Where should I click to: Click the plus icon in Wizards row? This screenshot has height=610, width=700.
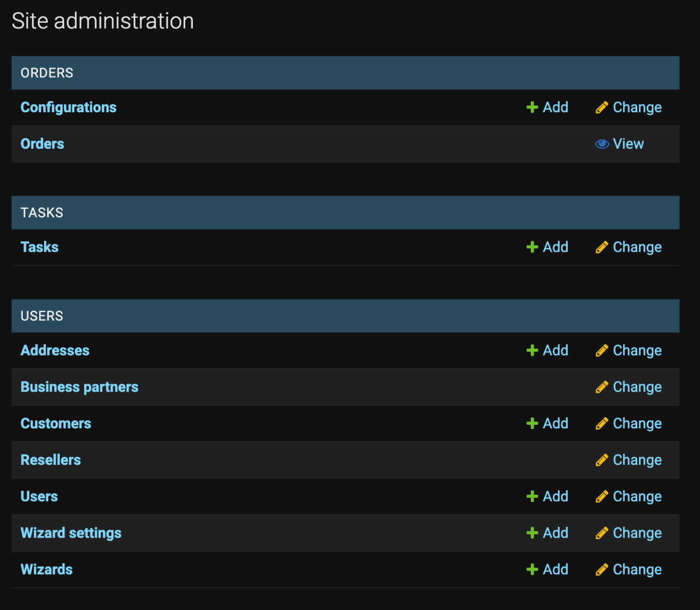532,569
